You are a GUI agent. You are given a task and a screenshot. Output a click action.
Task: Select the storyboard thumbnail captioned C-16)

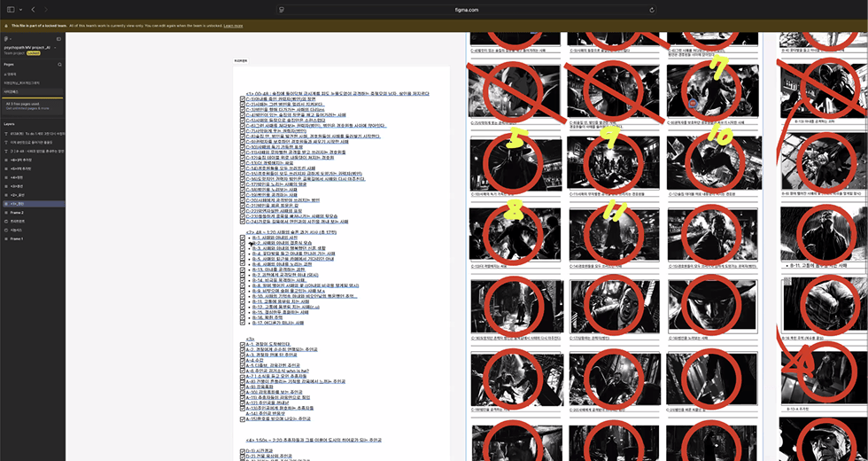pyautogui.click(x=516, y=306)
